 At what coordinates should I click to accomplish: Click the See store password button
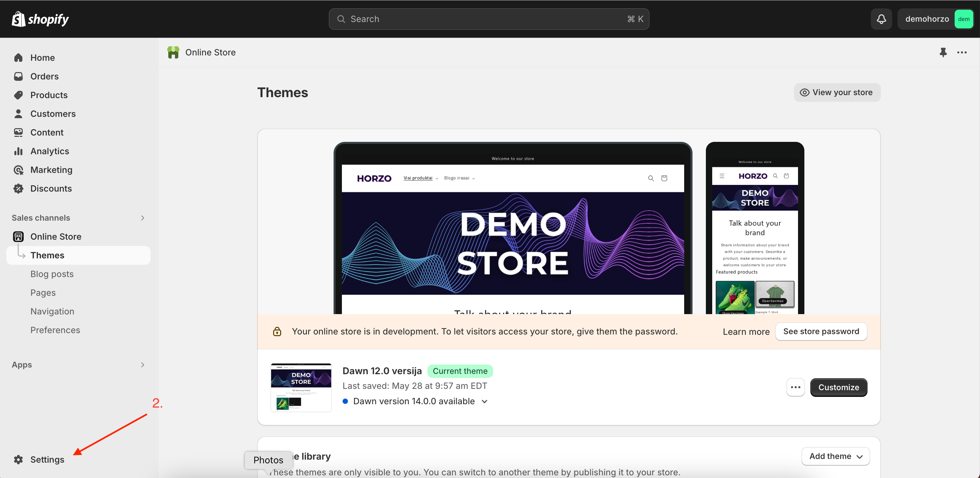pyautogui.click(x=821, y=331)
